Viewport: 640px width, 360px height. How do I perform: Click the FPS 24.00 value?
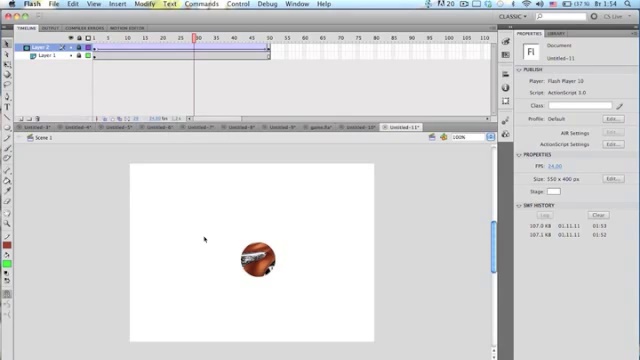[555, 167]
